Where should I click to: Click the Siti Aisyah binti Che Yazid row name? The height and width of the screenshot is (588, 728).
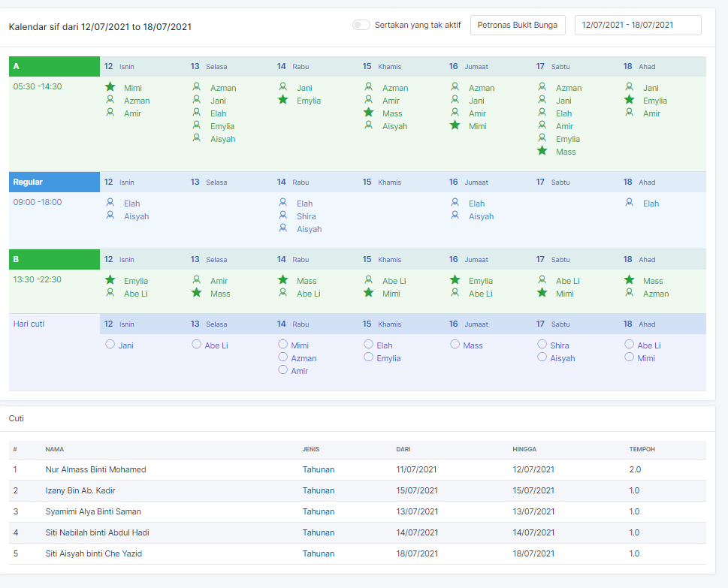[94, 553]
